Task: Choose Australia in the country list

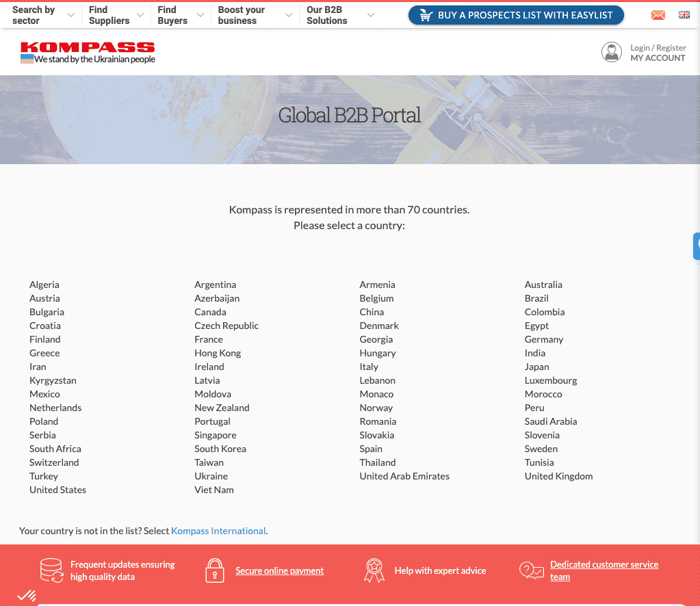Action: pyautogui.click(x=543, y=285)
